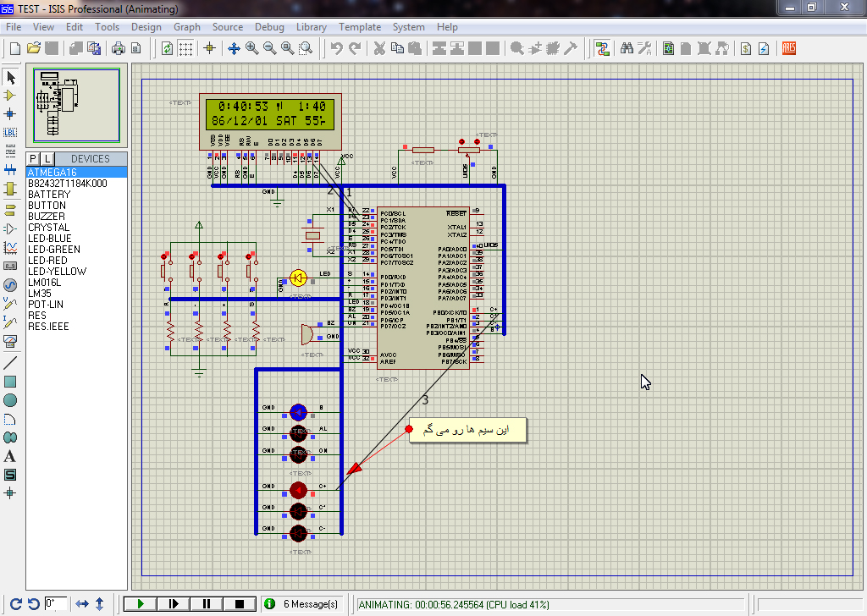Toggle the grid display icon
867x616 pixels.
coord(185,48)
